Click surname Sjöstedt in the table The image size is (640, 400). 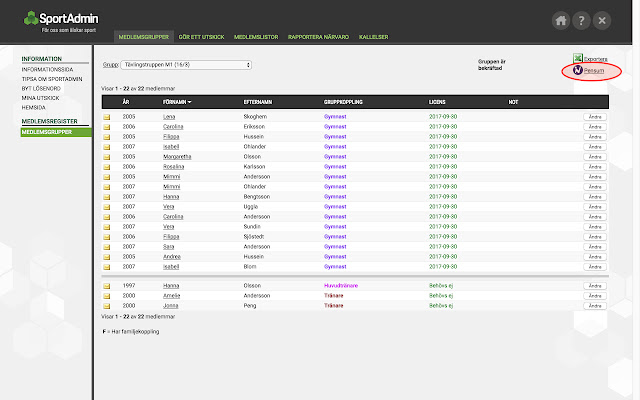point(254,237)
